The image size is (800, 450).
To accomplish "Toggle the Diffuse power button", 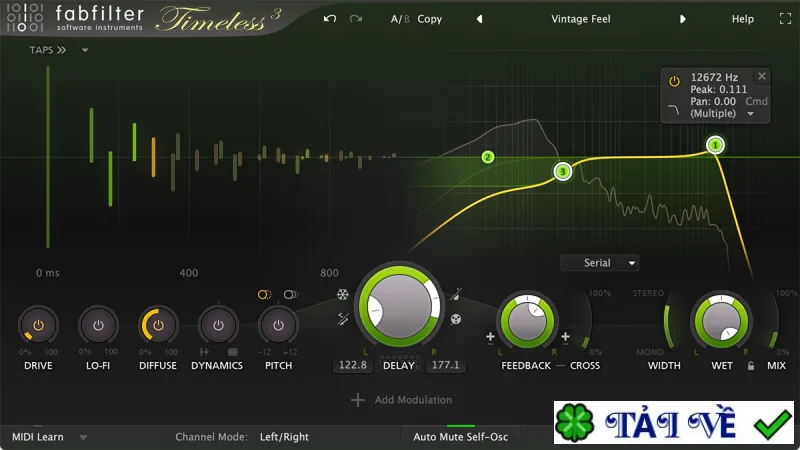I will click(x=158, y=325).
